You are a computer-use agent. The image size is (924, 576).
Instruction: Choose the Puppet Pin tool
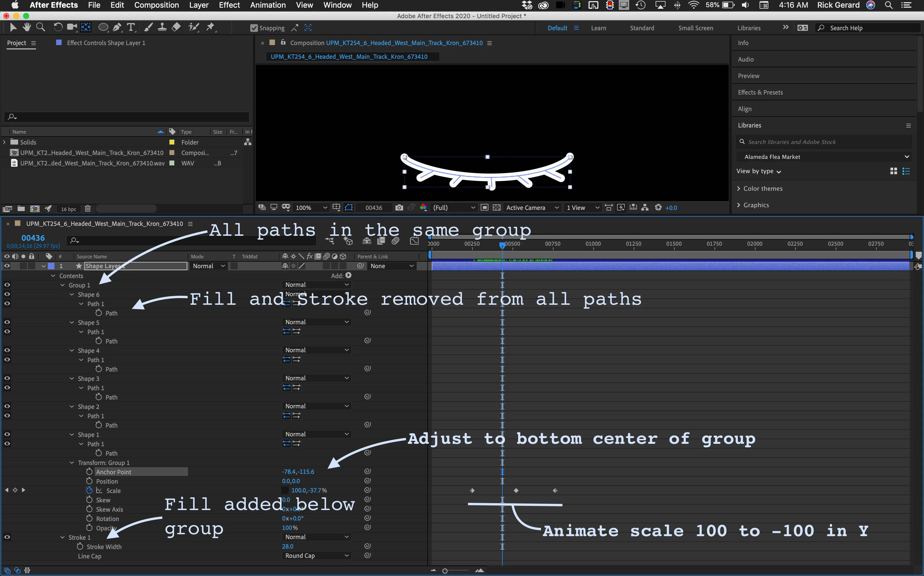(210, 27)
